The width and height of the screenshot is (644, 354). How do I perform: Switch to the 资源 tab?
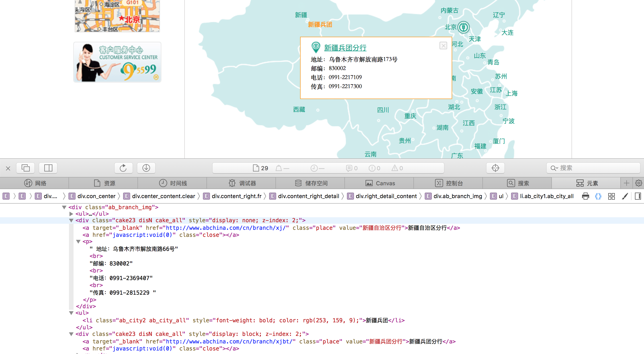tap(104, 183)
